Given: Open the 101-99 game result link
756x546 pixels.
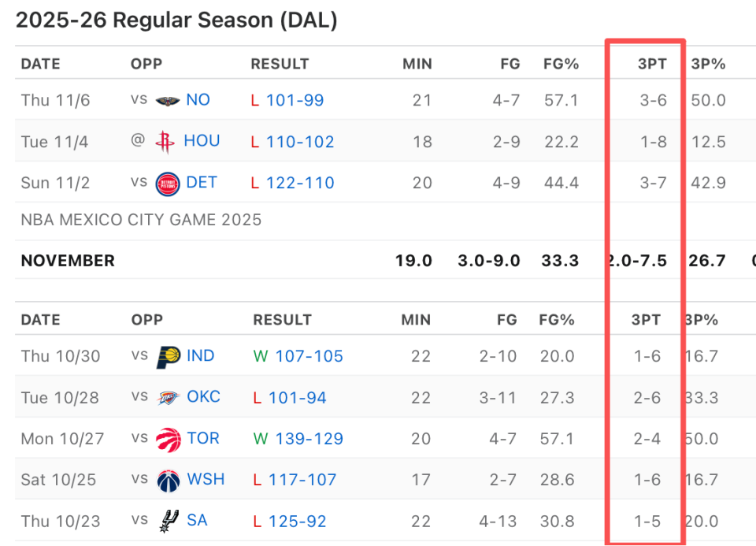Looking at the screenshot, I should 295,100.
